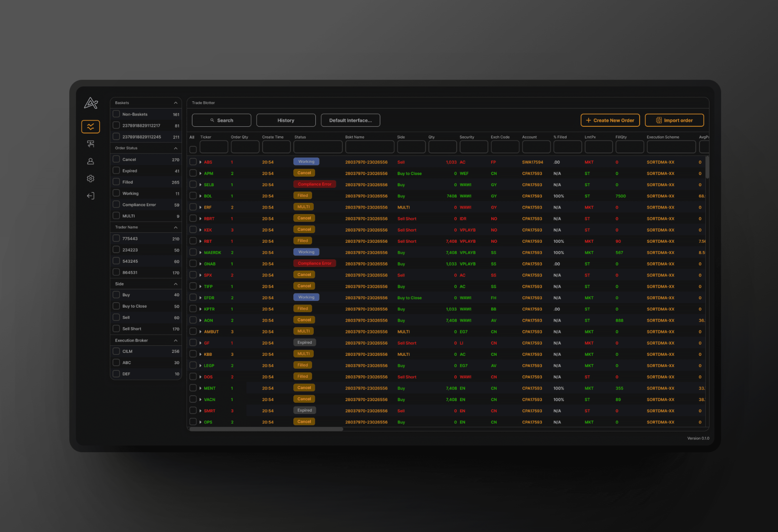
Task: Open the Default Interface selector
Action: click(351, 120)
